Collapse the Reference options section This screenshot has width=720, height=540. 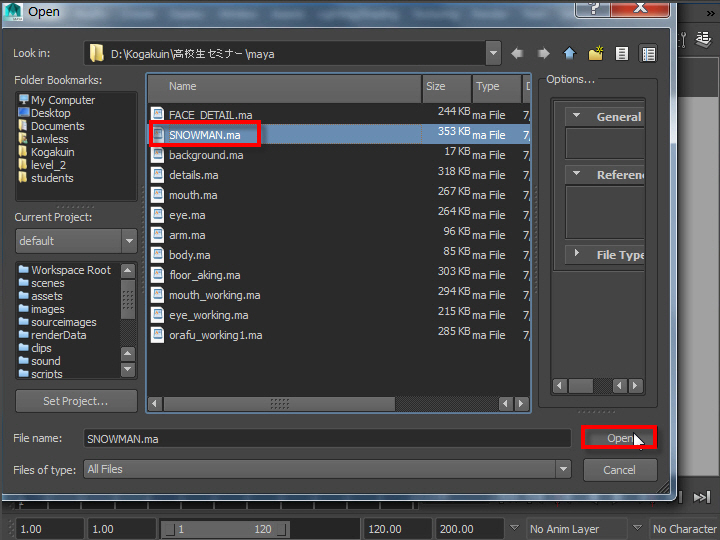coord(576,174)
